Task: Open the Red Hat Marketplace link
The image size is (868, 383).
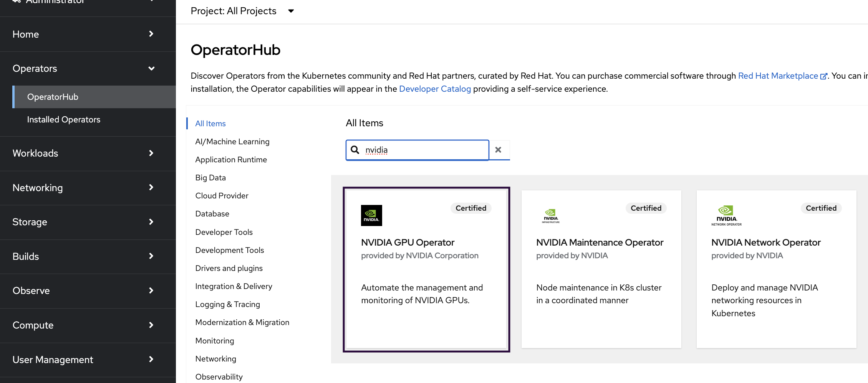Action: [778, 76]
